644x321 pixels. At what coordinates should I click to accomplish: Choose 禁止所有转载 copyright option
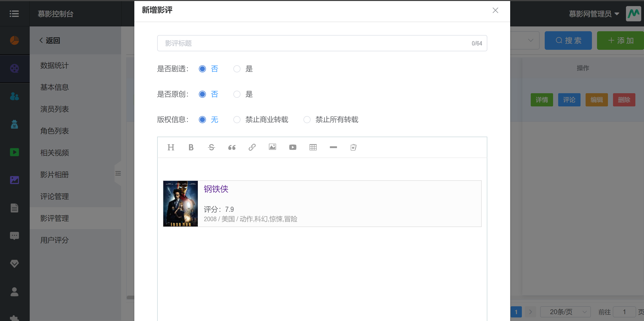(331, 120)
